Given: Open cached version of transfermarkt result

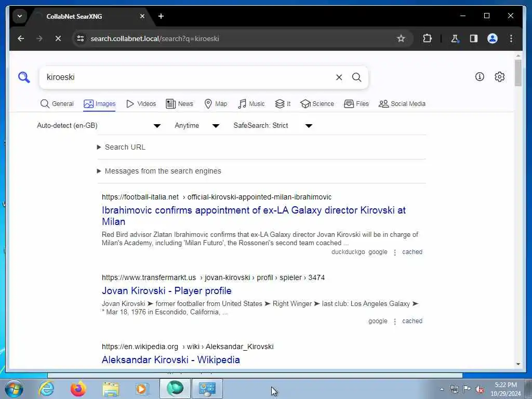Looking at the screenshot, I should pyautogui.click(x=412, y=321).
